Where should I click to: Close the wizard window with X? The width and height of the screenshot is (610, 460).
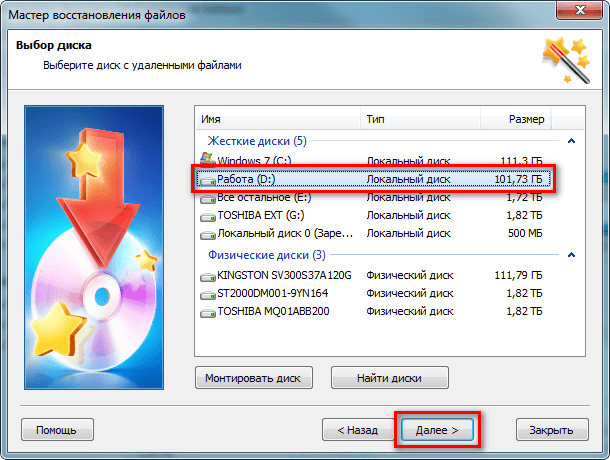tap(580, 10)
